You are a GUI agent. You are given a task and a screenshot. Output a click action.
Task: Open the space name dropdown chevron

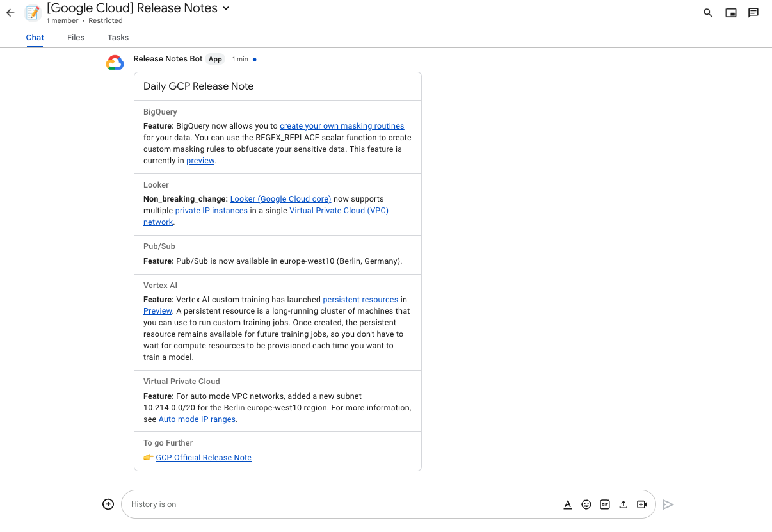coord(225,8)
